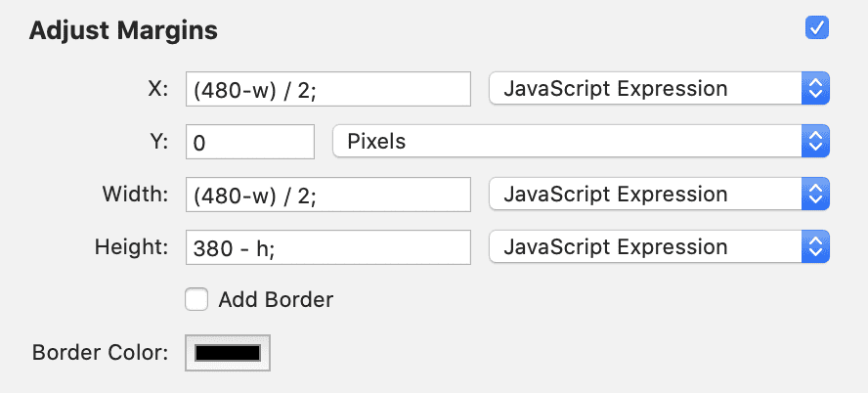Click the Adjust Margins heading
Viewport: 868px width, 393px height.
click(123, 30)
